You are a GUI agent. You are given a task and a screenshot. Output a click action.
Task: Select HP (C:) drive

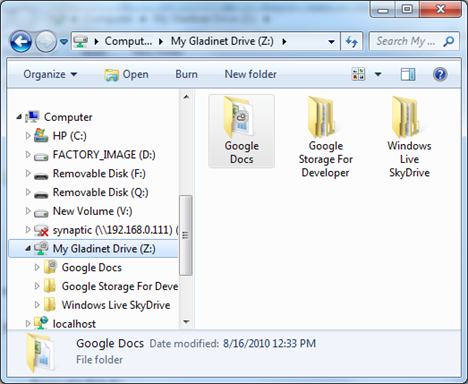[69, 136]
